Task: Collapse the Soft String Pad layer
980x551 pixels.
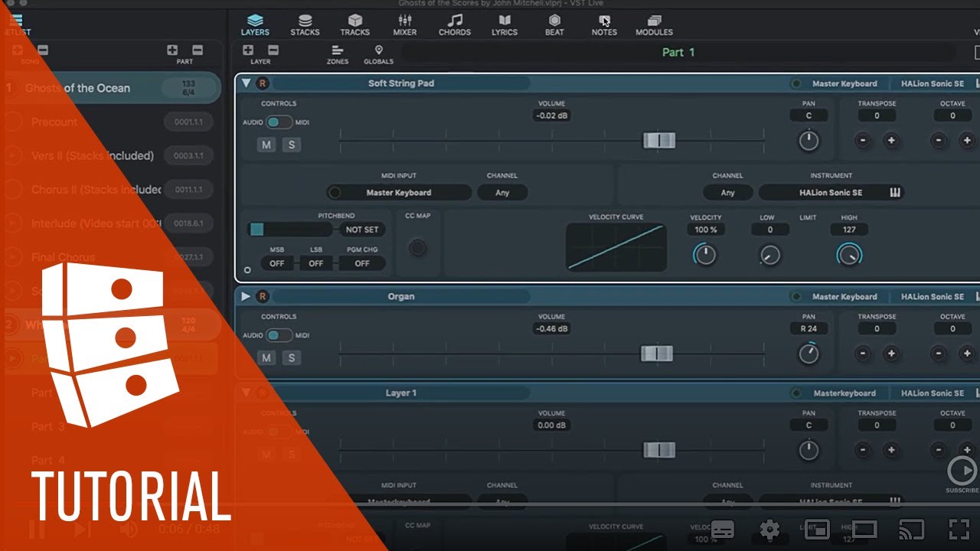Action: pyautogui.click(x=246, y=83)
